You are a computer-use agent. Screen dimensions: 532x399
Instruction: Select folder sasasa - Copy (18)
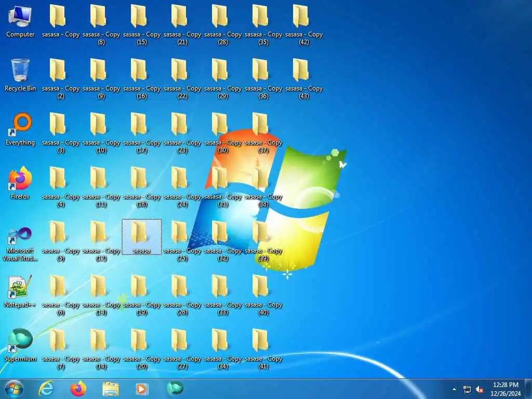click(x=141, y=187)
